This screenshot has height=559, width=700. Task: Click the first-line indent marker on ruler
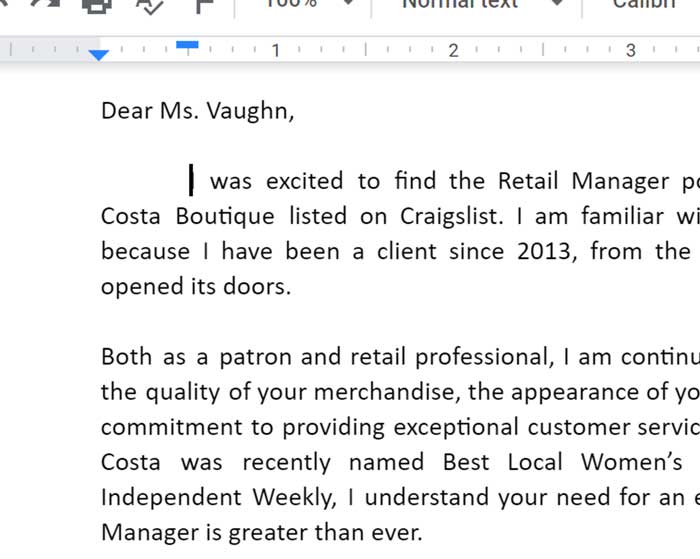187,45
